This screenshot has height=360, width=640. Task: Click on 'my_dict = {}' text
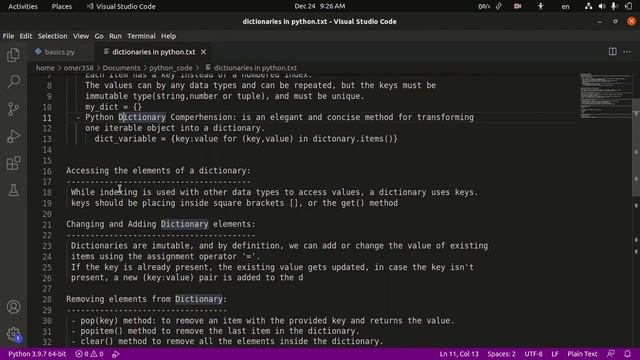pyautogui.click(x=113, y=107)
